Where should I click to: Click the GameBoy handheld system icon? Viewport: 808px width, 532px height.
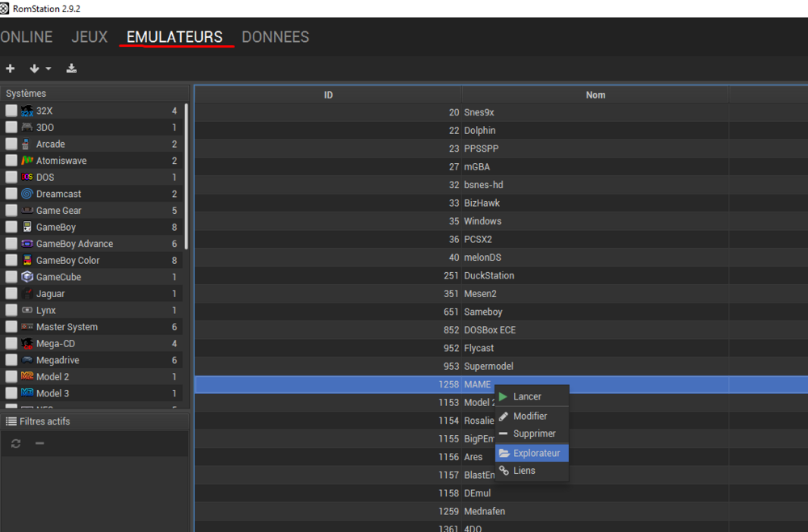pos(27,227)
